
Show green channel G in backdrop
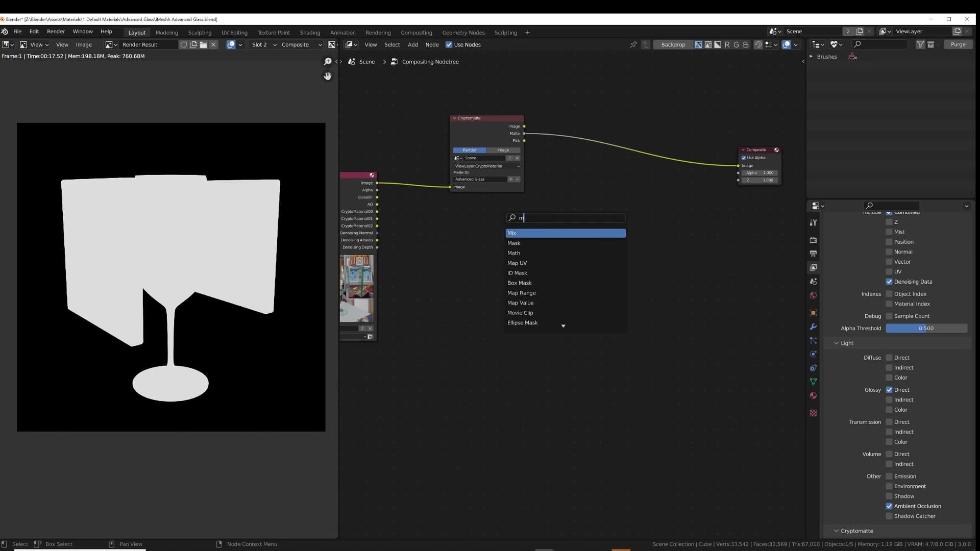coord(736,45)
